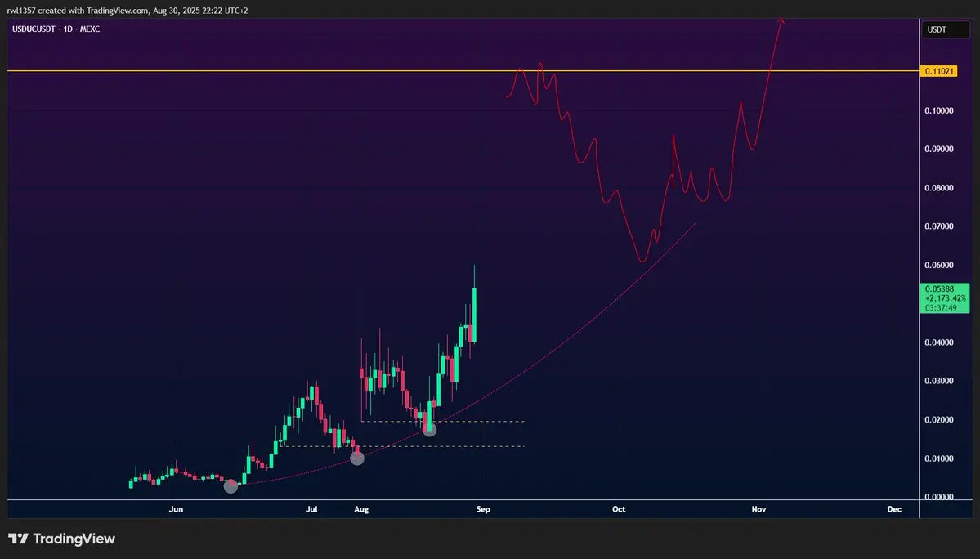The width and height of the screenshot is (980, 559).
Task: Click the Jul label on time axis
Action: [x=311, y=509]
